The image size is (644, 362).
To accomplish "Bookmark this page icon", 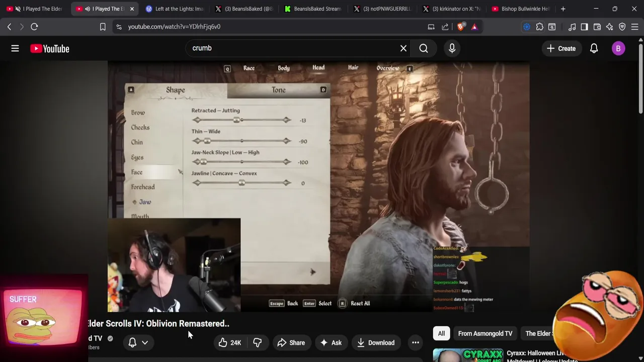I will [x=103, y=27].
